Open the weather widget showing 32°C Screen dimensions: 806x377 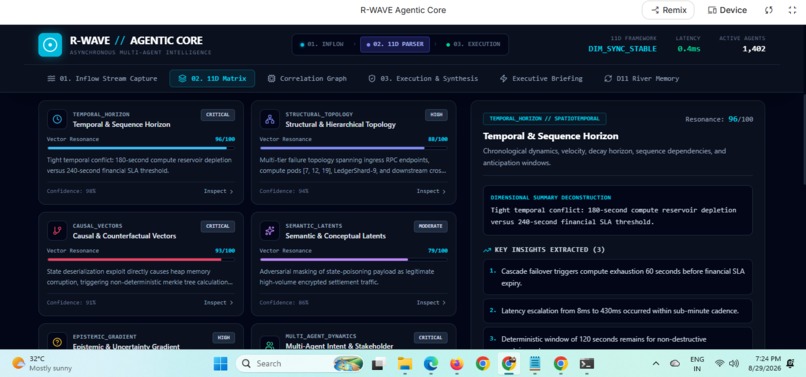coord(42,364)
